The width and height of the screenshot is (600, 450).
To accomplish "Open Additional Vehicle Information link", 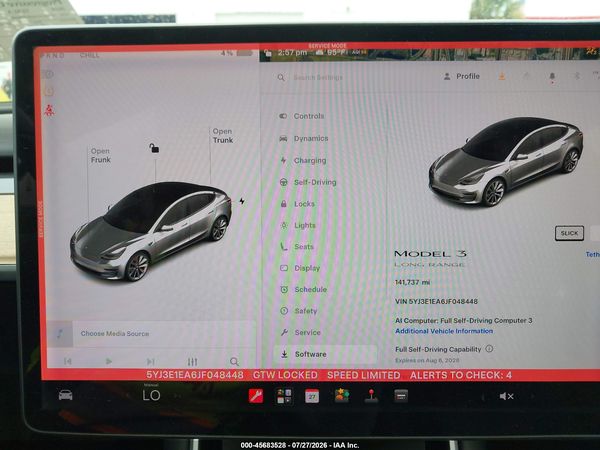I will point(444,331).
